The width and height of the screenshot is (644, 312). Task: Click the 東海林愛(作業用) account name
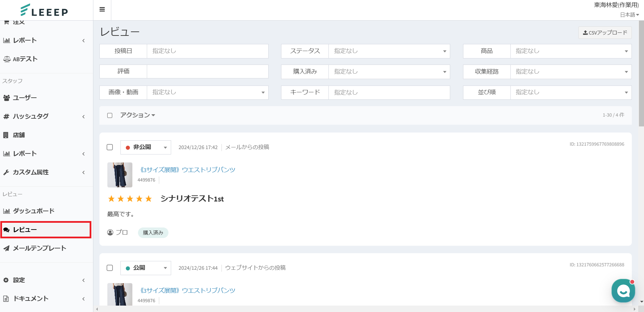616,5
